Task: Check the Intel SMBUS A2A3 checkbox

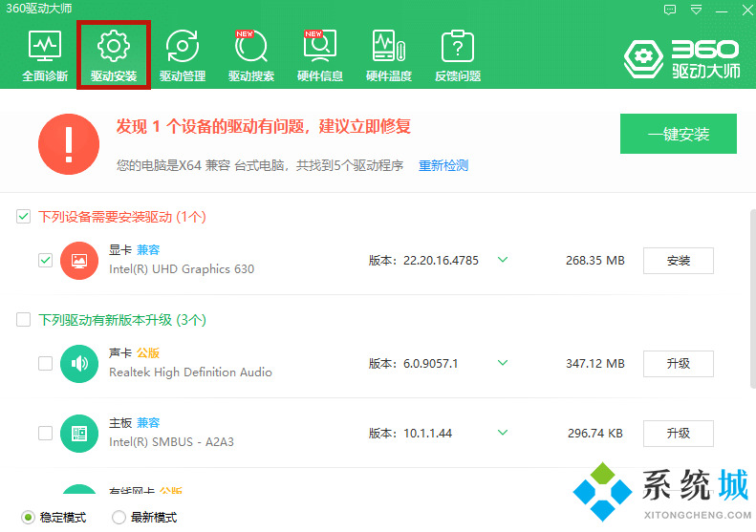Action: coord(45,433)
